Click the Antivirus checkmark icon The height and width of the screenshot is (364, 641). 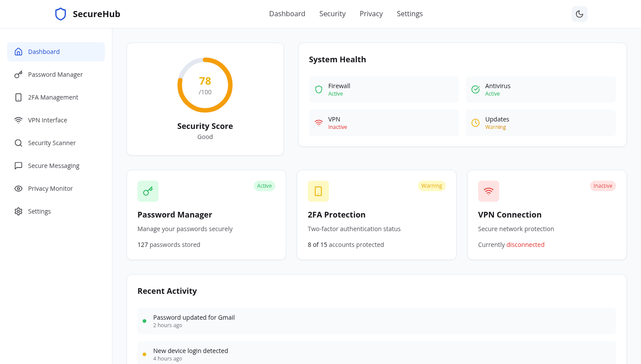pos(475,89)
